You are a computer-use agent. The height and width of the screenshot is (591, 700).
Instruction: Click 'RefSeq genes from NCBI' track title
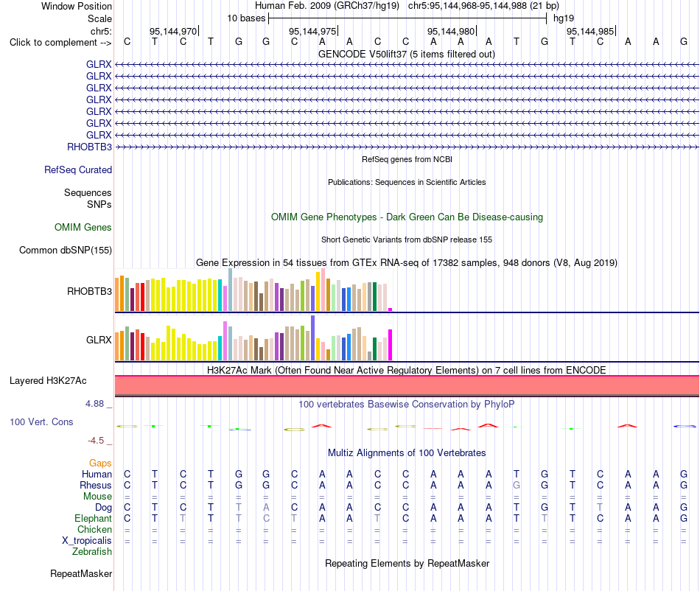[x=407, y=159]
